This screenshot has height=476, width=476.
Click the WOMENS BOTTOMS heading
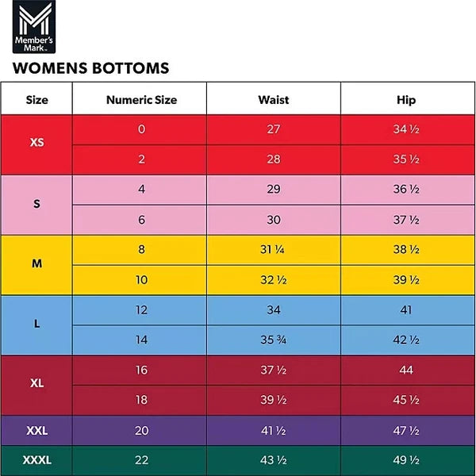[x=90, y=67]
